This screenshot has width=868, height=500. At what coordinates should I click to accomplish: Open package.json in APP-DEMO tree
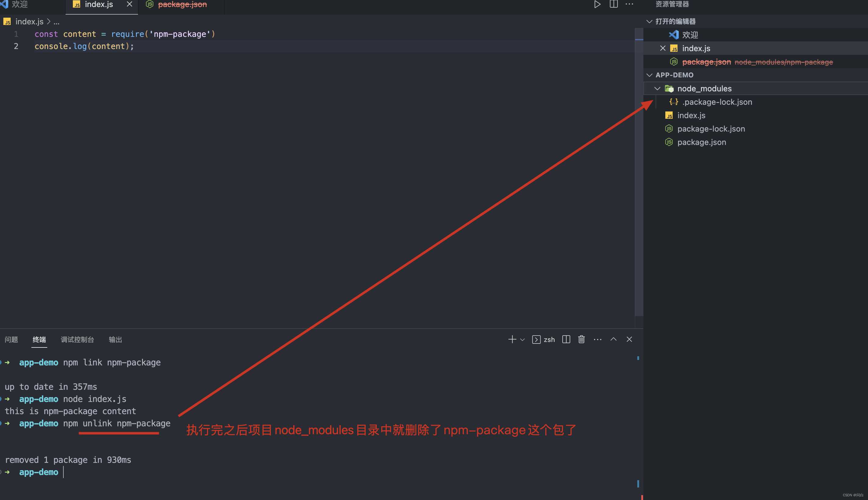756,142
